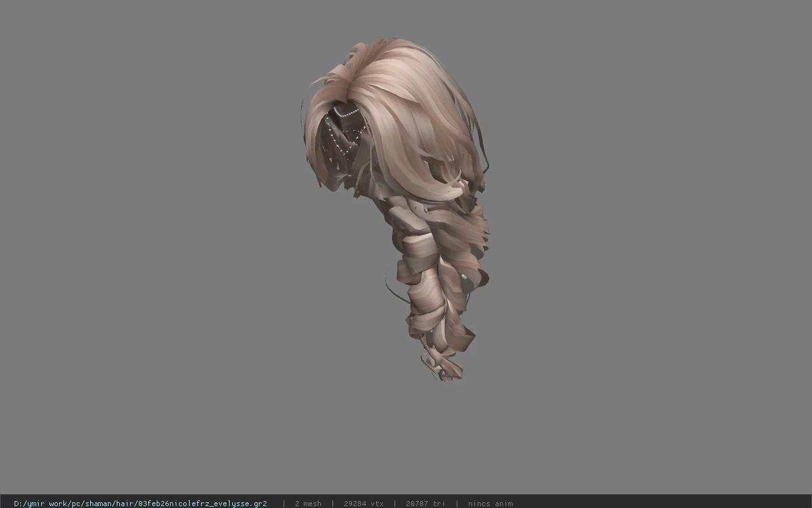Click the file path ending in evelysse.gr2

pos(140,504)
